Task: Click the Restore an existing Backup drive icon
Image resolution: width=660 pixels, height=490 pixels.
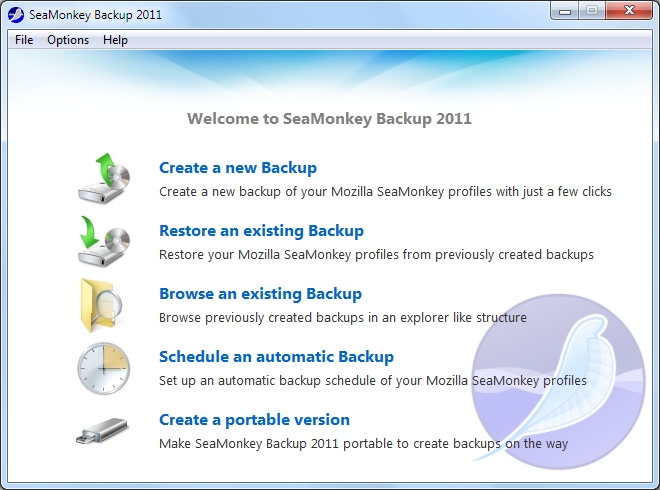Action: [104, 241]
